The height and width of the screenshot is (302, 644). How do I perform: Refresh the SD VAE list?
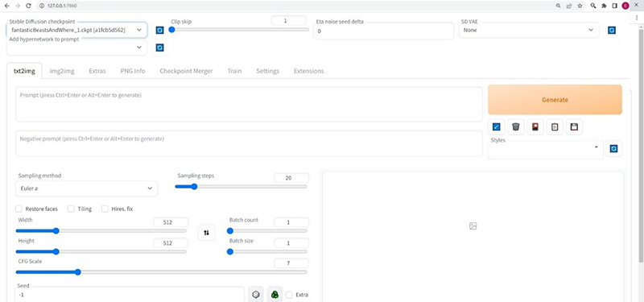click(x=612, y=30)
